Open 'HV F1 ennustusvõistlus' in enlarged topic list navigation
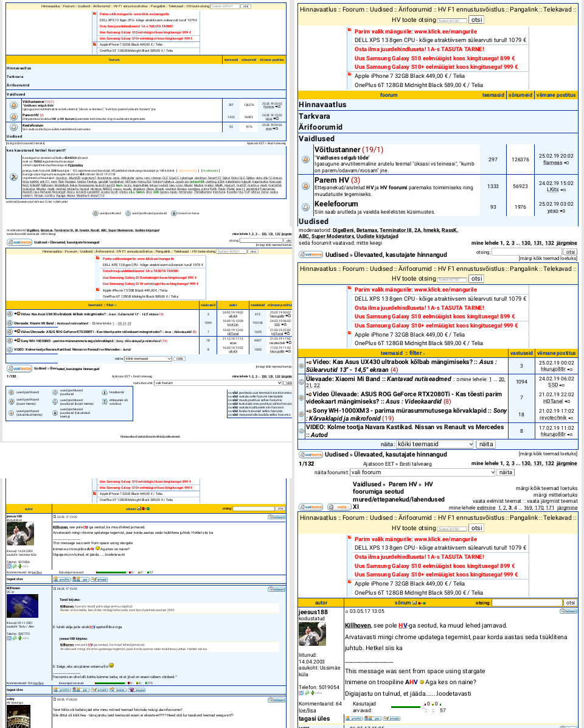The height and width of the screenshot is (728, 584). 471,269
